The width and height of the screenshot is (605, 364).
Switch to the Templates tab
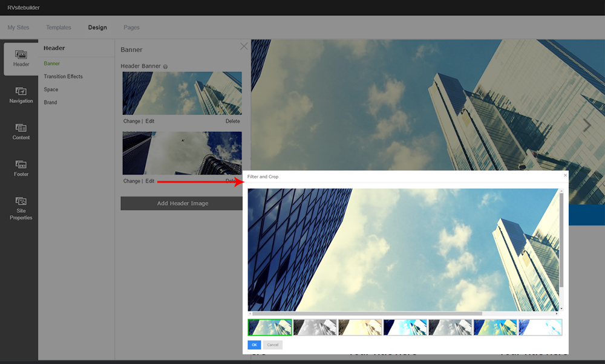click(59, 27)
